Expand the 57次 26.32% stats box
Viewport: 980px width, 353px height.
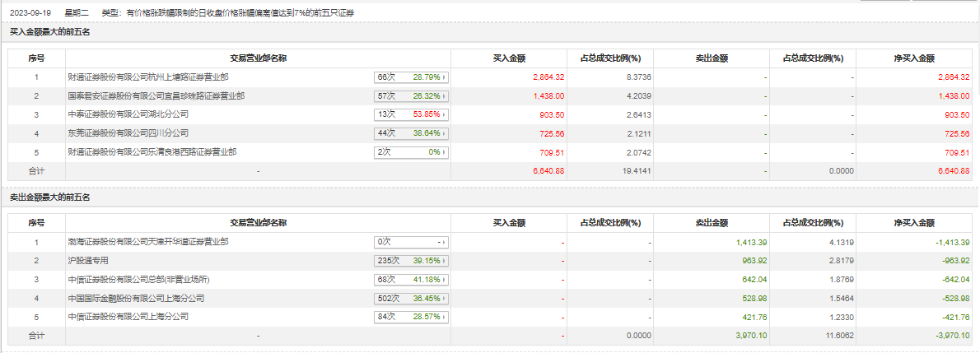pos(411,96)
